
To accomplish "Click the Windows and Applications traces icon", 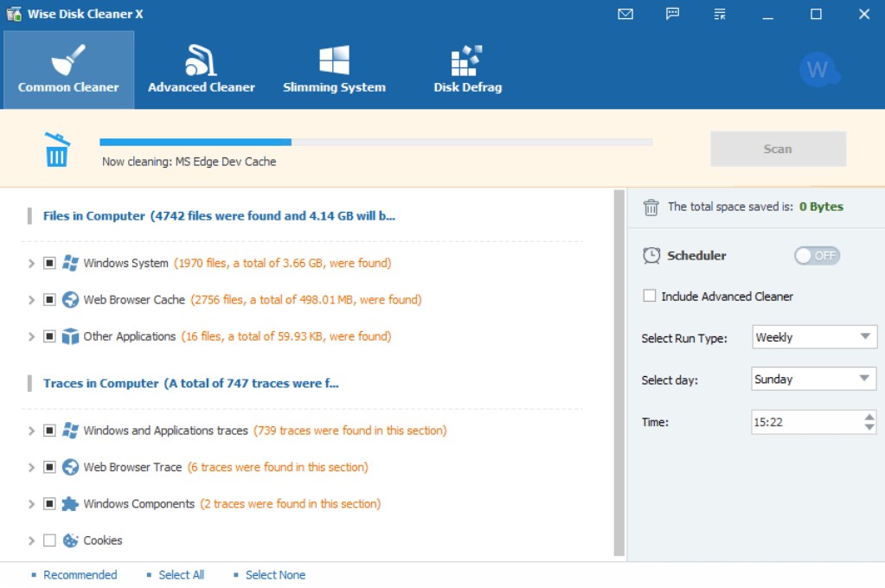I will 70,431.
